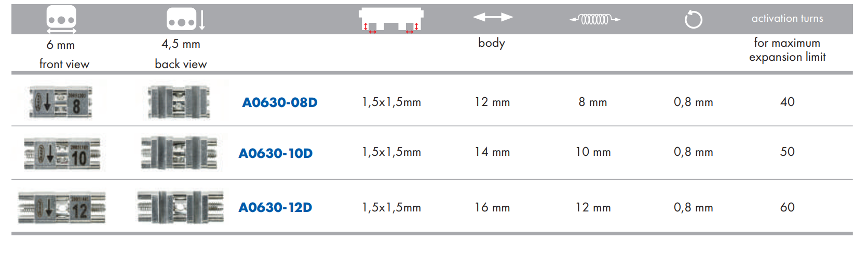Click the body length double-arrow icon

point(493,17)
